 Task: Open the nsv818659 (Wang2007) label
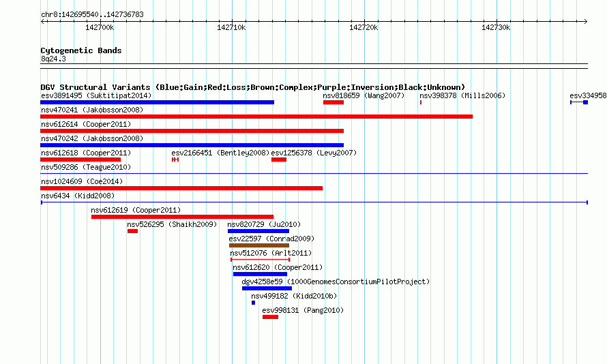point(364,95)
